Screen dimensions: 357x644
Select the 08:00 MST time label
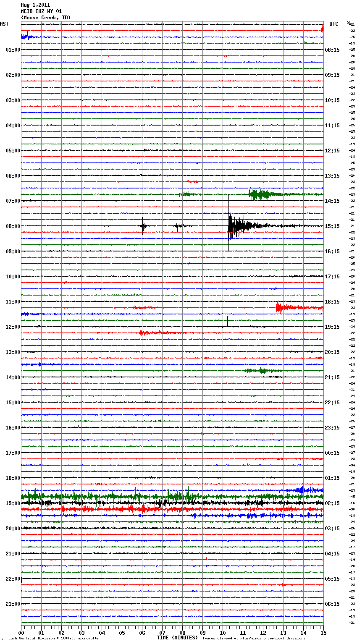click(13, 226)
